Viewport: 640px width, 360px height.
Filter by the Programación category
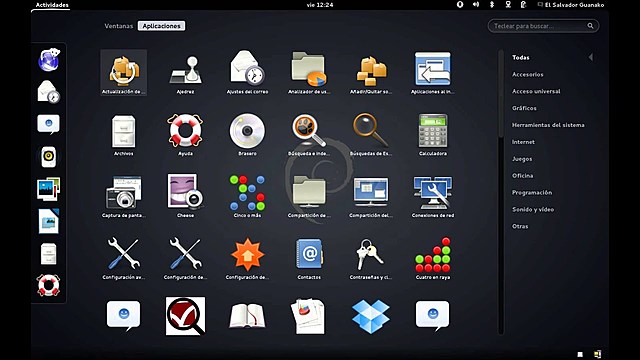point(532,192)
